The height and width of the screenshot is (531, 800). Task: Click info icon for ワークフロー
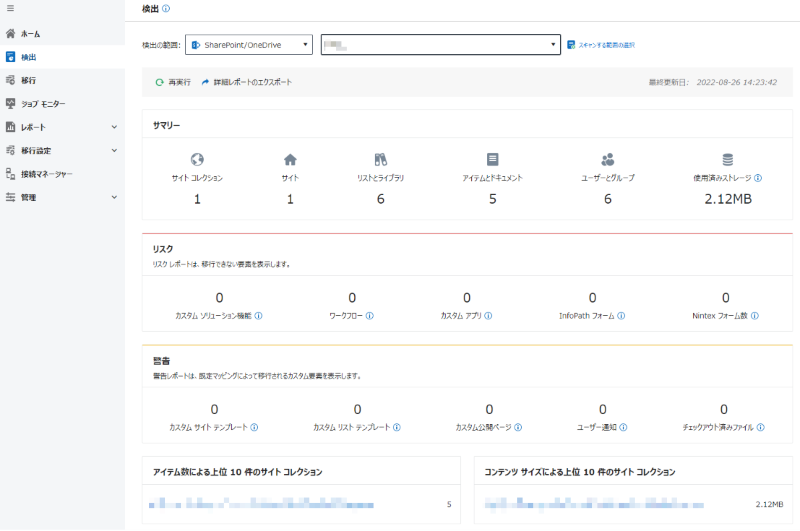tap(370, 316)
